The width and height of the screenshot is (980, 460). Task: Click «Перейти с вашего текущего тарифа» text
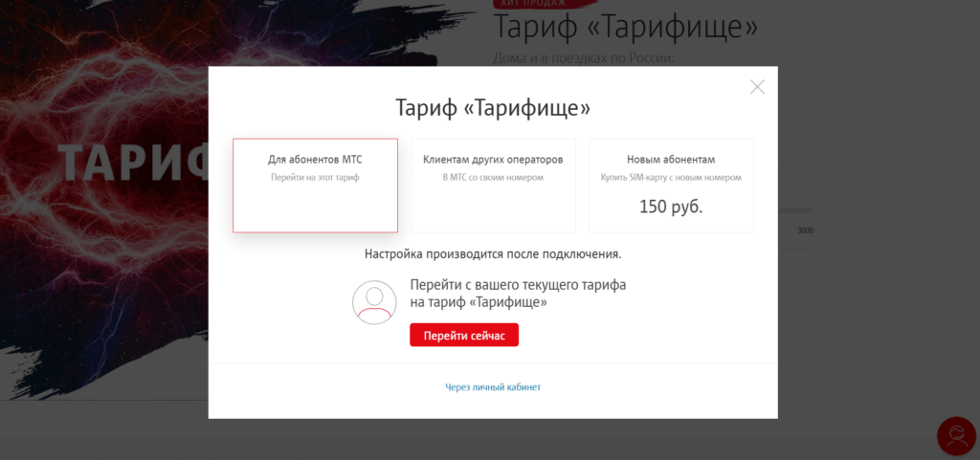click(518, 285)
